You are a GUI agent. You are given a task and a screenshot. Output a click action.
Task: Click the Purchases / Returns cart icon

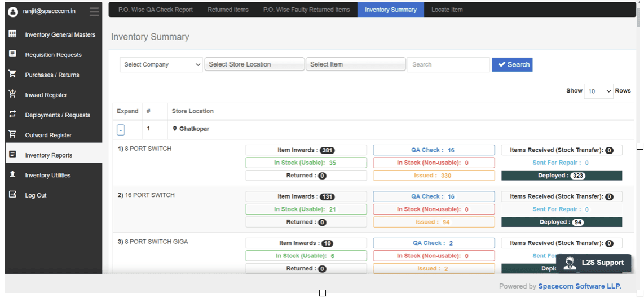pos(12,74)
